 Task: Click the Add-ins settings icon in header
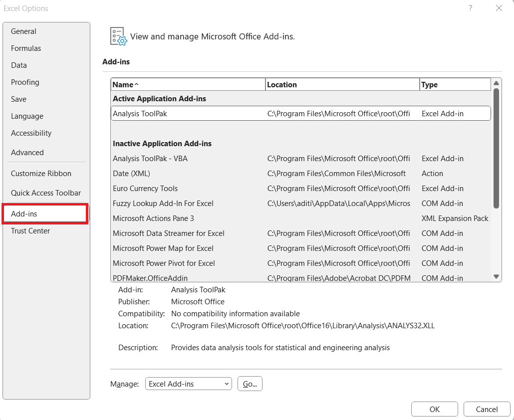tap(118, 36)
